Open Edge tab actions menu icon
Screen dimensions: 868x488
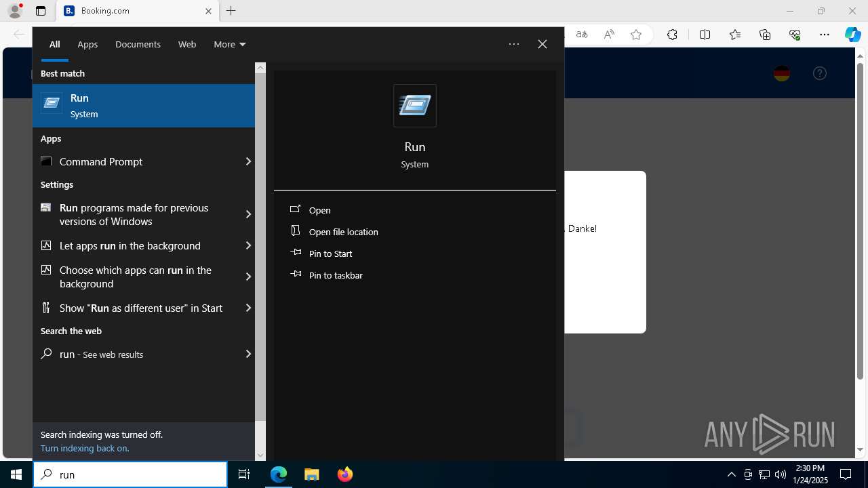41,11
